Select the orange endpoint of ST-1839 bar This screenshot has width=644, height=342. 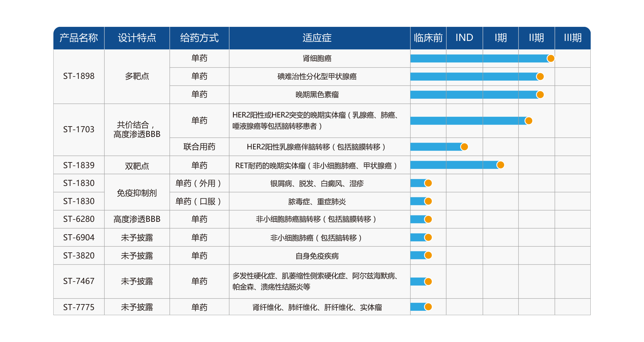[x=500, y=165]
